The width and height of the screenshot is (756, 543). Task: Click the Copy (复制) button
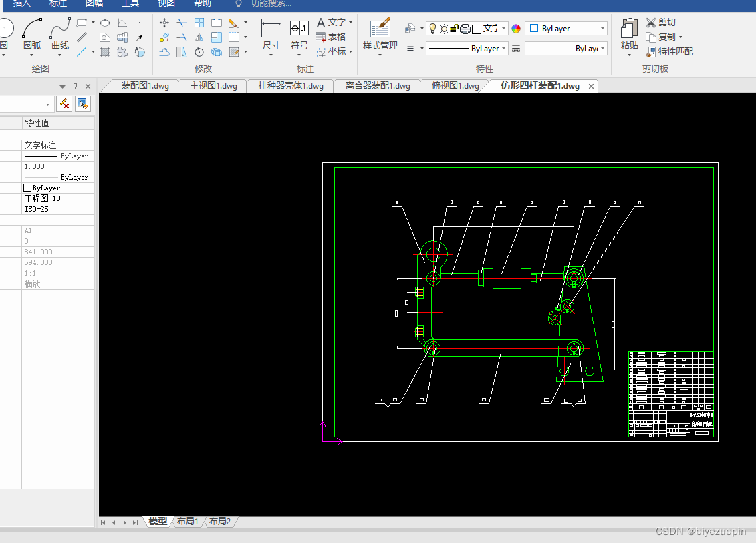point(661,37)
